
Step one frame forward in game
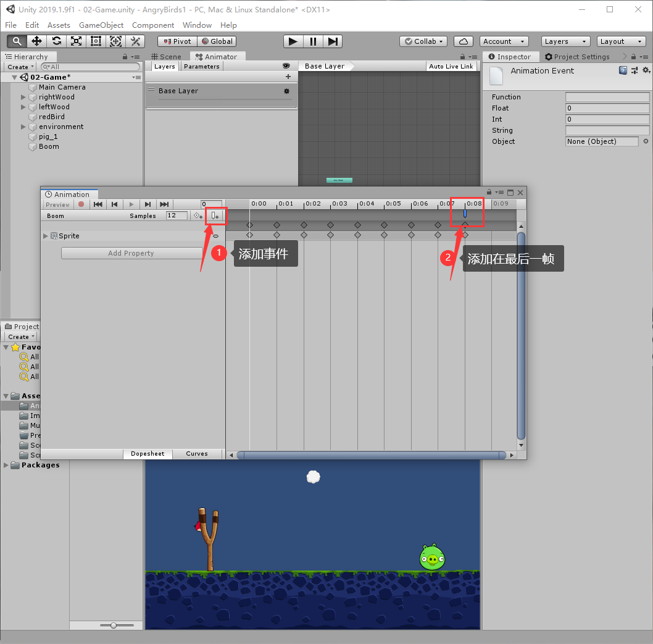tap(332, 41)
